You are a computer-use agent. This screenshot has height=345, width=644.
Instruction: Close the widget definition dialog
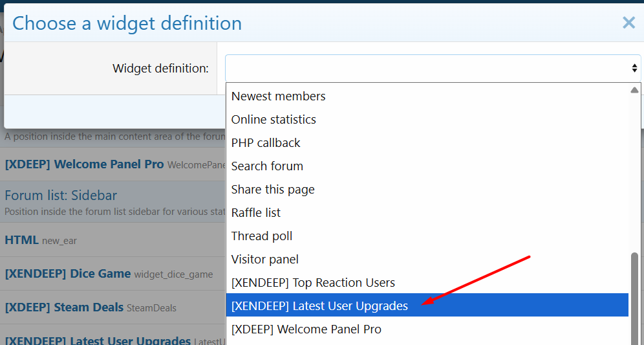click(x=628, y=23)
